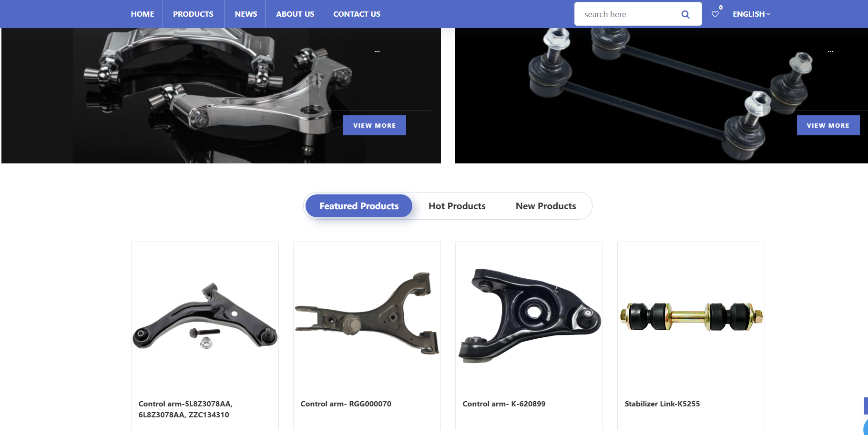
Task: Switch to the New Products tab
Action: click(546, 206)
